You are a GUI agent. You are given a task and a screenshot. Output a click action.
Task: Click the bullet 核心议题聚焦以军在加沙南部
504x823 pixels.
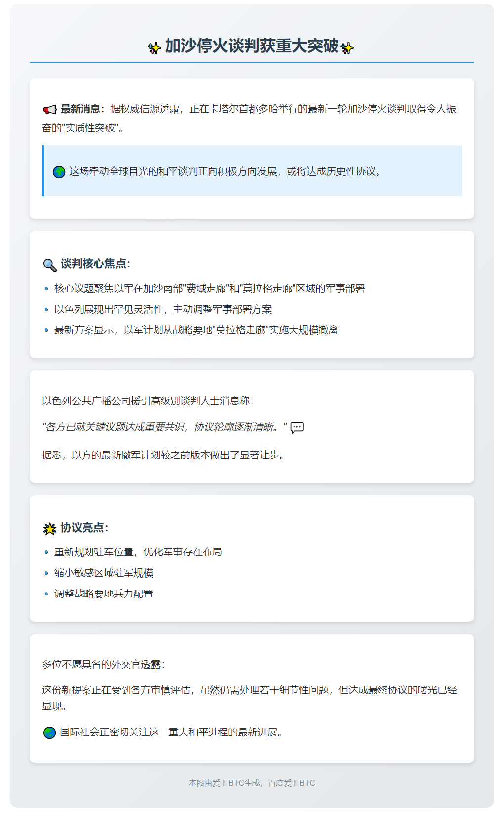click(210, 288)
